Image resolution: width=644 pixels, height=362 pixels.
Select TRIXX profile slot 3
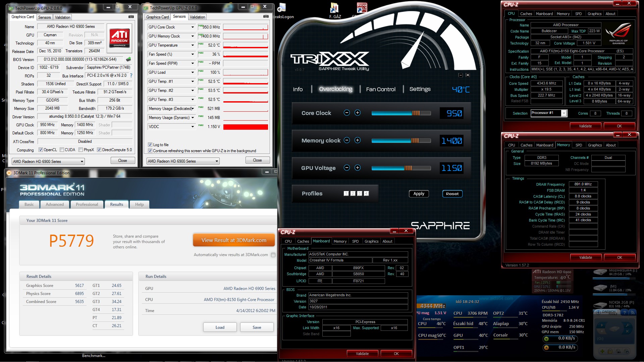360,193
